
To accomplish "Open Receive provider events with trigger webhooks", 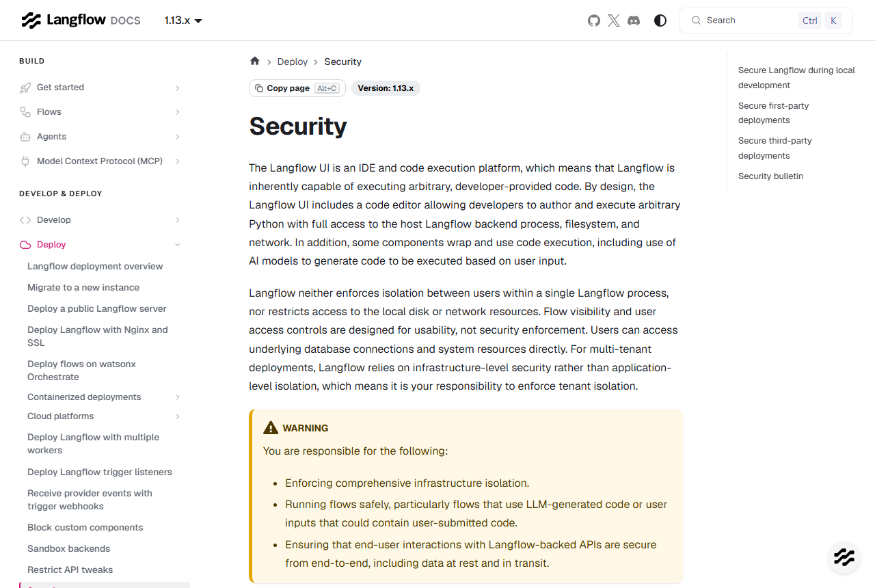I will [90, 500].
